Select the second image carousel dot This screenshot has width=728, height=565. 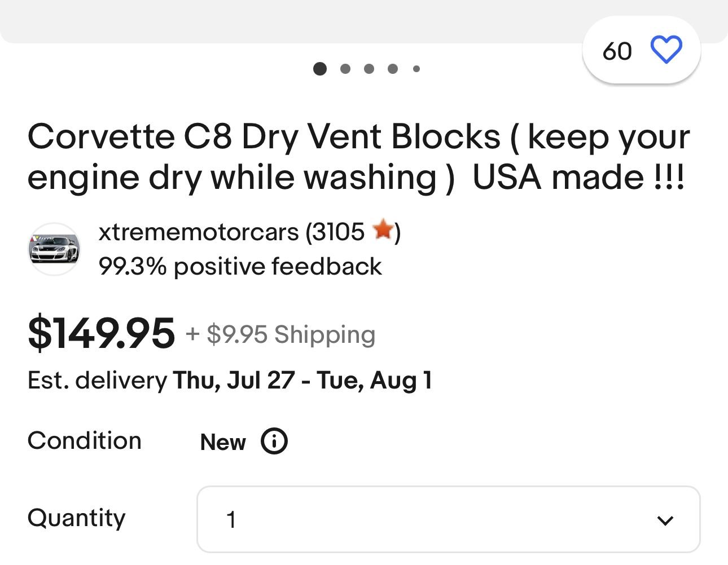coord(345,69)
